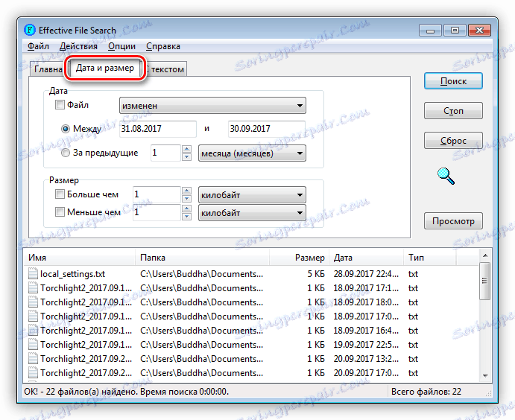Decrease the Больше чем size value

click(x=186, y=199)
